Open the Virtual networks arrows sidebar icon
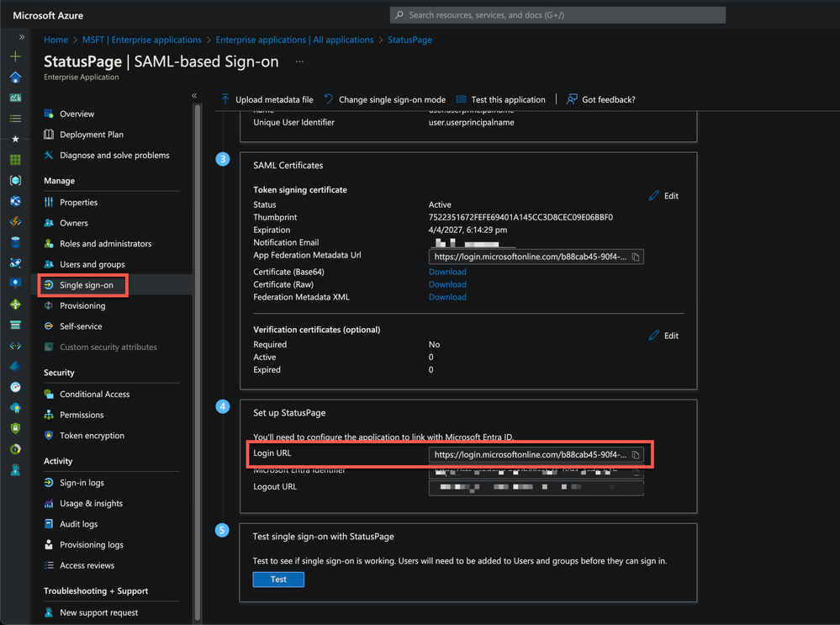The width and height of the screenshot is (840, 625). 15,346
